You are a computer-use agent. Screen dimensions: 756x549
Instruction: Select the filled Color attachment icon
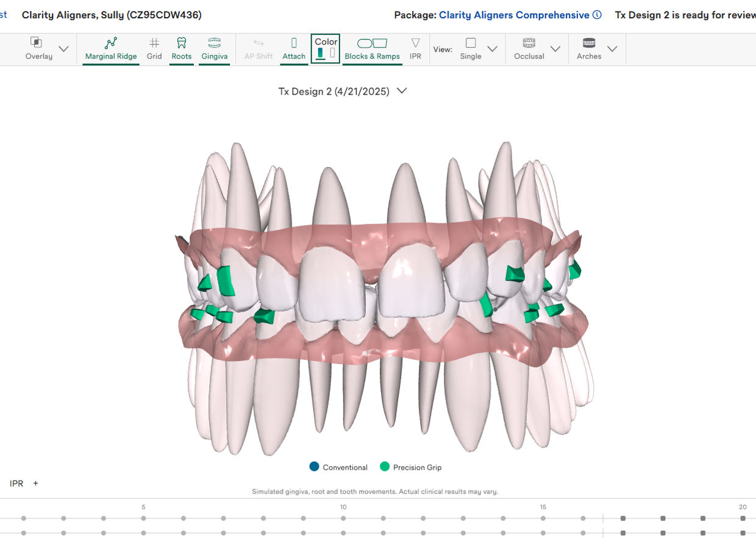pos(321,53)
